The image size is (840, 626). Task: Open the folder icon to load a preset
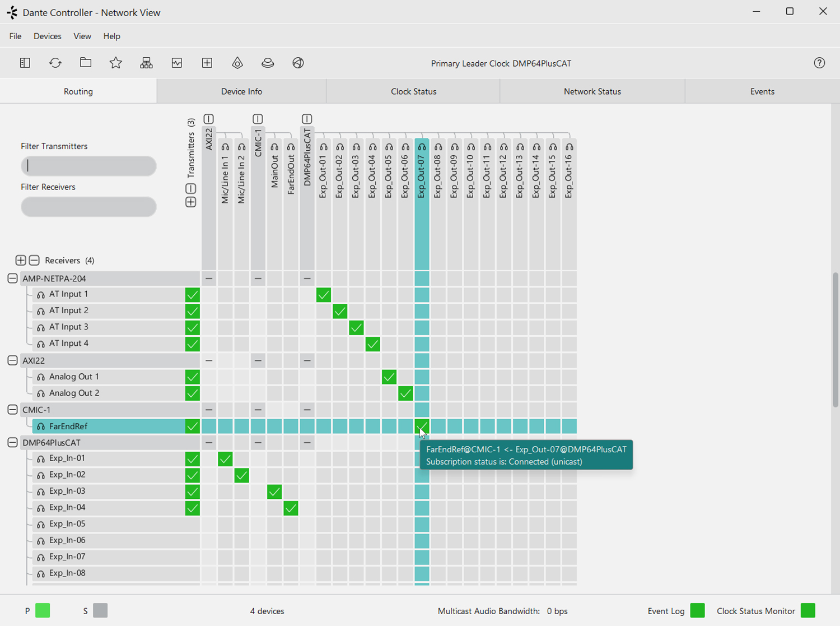(86, 63)
